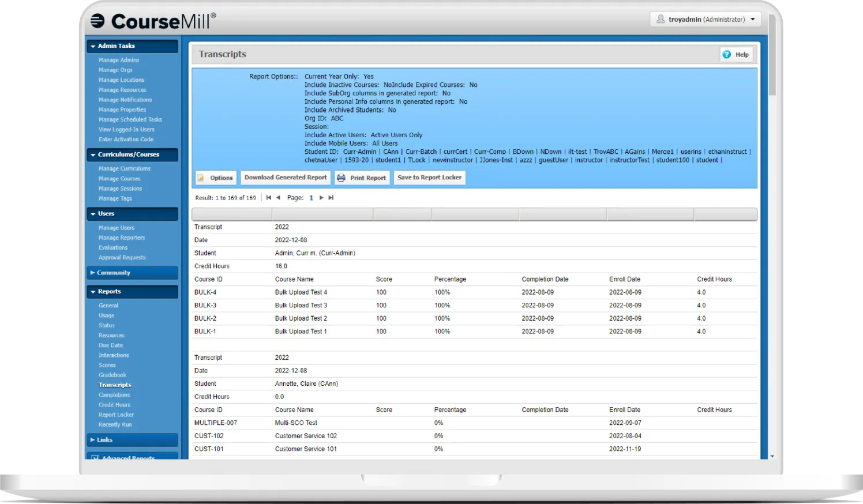Collapse the Users section
The height and width of the screenshot is (504, 863).
(x=132, y=214)
